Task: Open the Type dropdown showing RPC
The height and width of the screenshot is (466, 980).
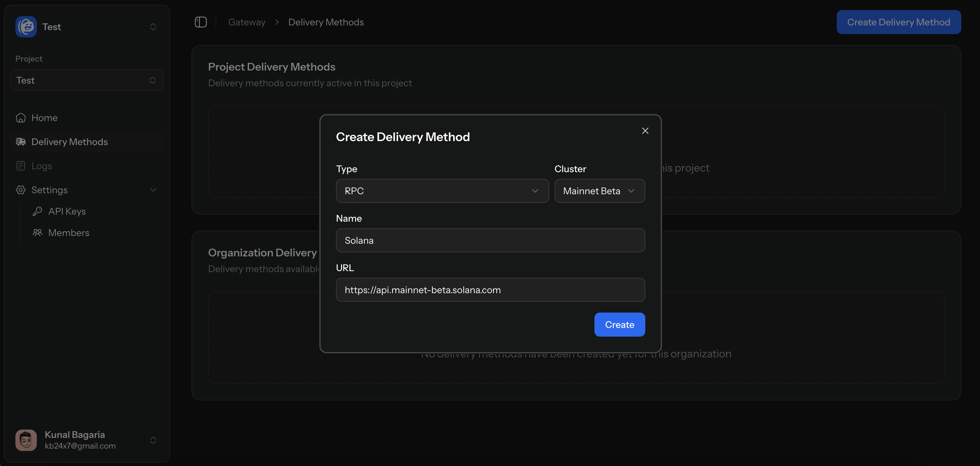Action: (442, 191)
